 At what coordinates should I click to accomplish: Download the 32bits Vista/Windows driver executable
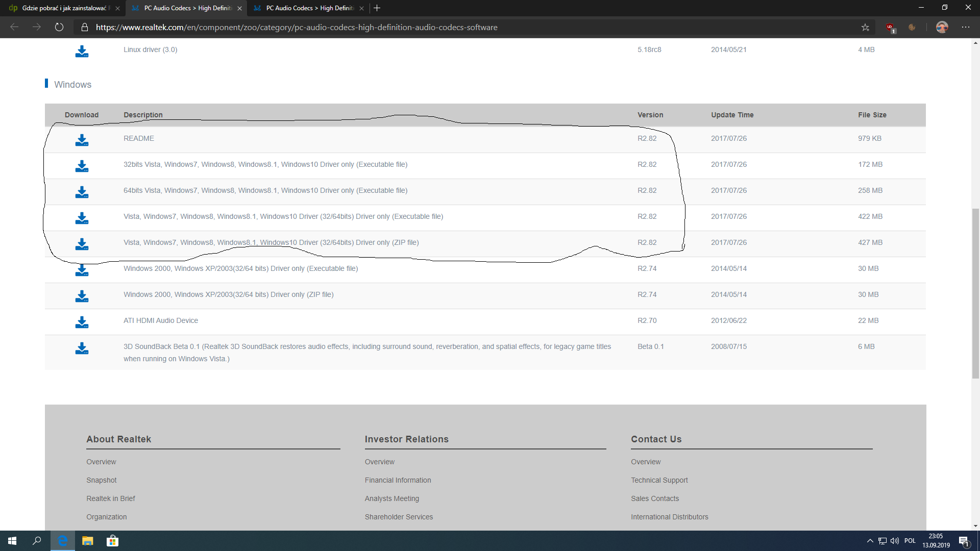(82, 166)
